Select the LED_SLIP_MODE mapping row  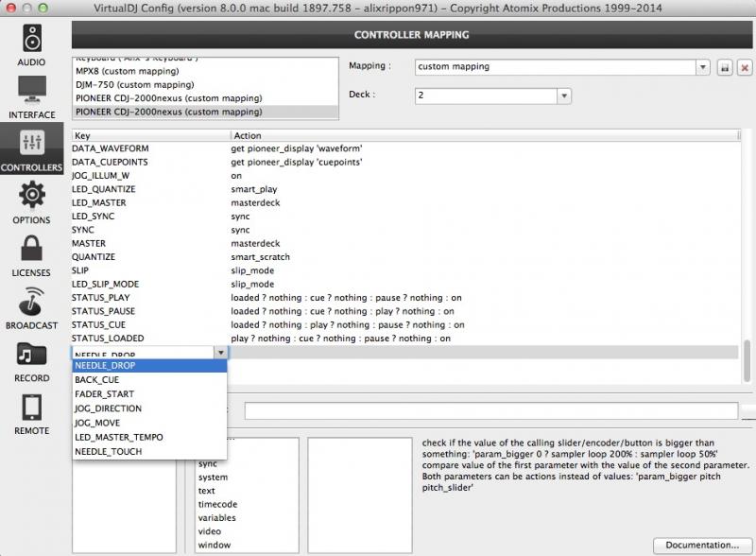pos(405,284)
